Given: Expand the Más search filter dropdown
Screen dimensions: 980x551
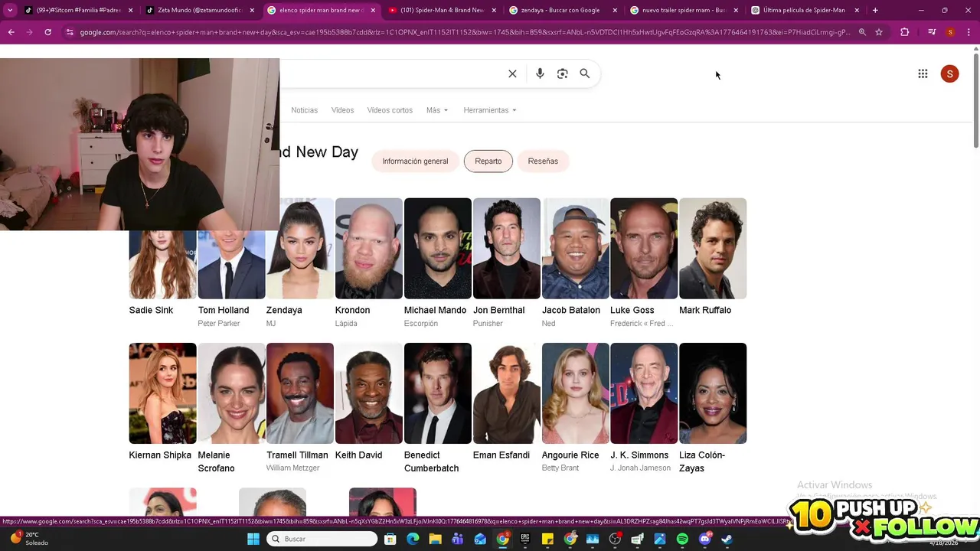Looking at the screenshot, I should pos(437,110).
